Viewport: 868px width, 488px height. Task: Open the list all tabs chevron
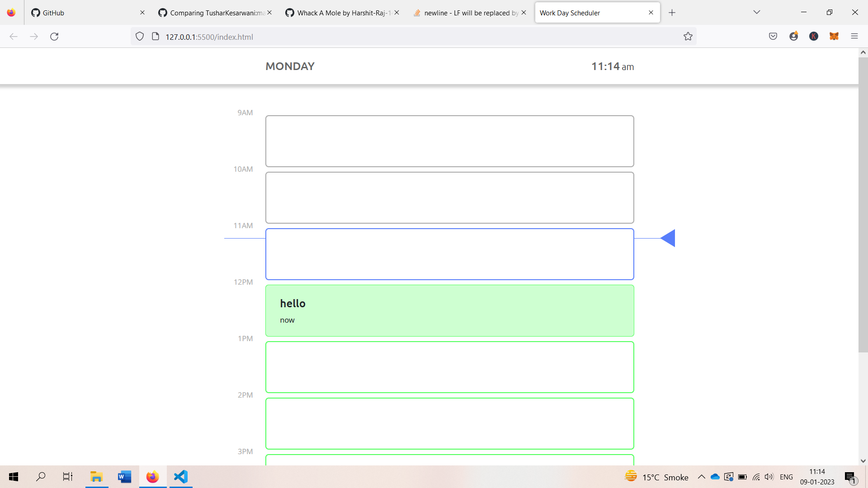(x=757, y=12)
